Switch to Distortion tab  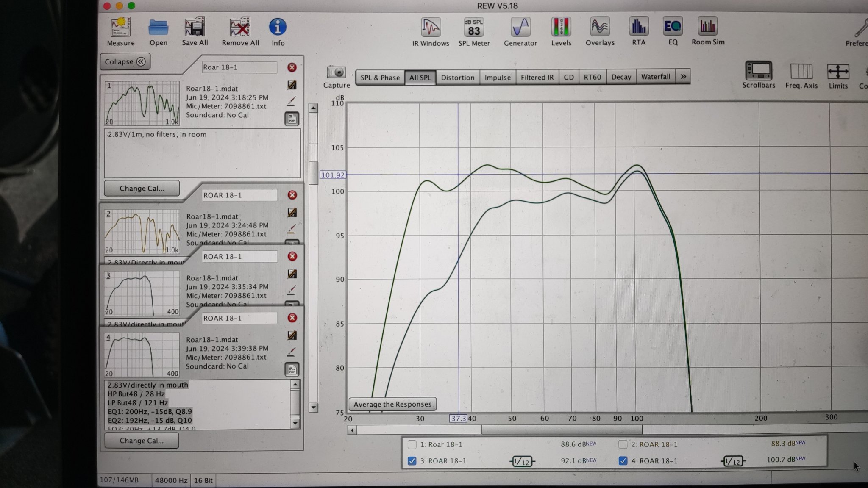pos(458,78)
